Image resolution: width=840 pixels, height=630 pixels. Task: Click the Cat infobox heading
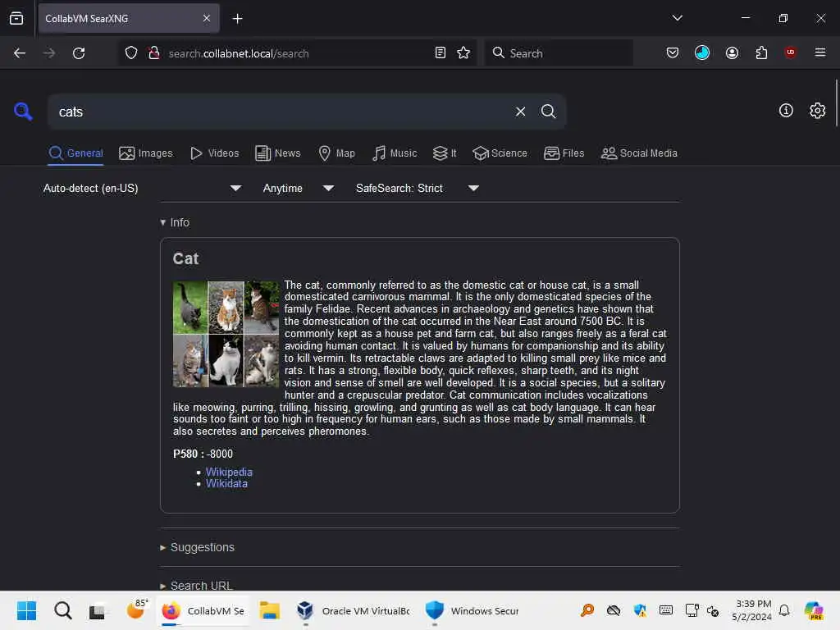pos(185,258)
